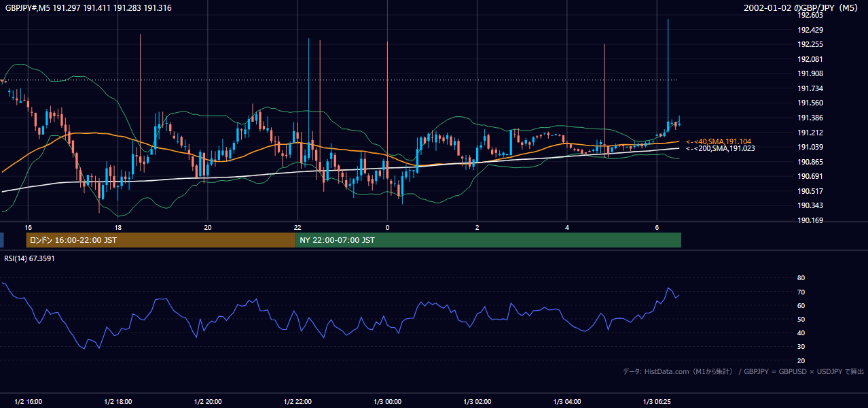Click the 1/3 04:00 date label
The image size is (868, 408).
click(566, 401)
